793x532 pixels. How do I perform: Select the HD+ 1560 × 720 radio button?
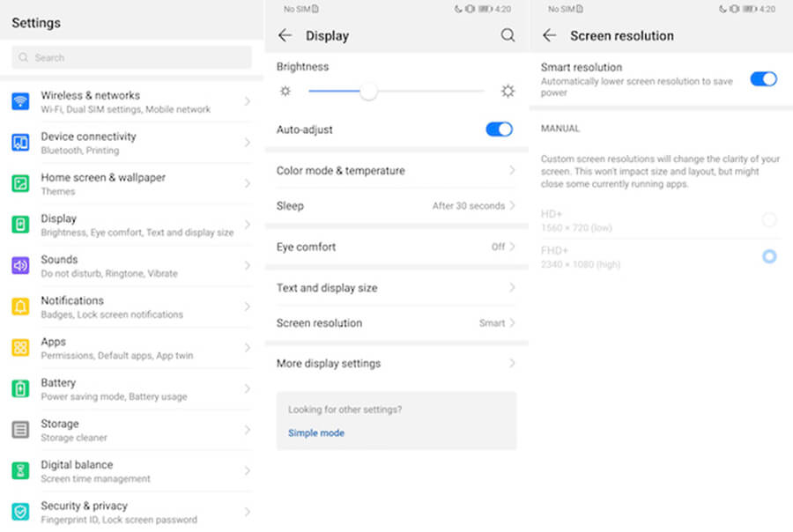click(x=769, y=220)
